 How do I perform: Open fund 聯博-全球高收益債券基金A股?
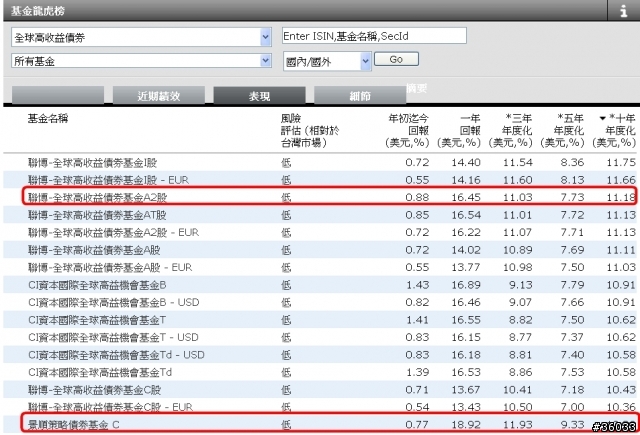pyautogui.click(x=94, y=250)
